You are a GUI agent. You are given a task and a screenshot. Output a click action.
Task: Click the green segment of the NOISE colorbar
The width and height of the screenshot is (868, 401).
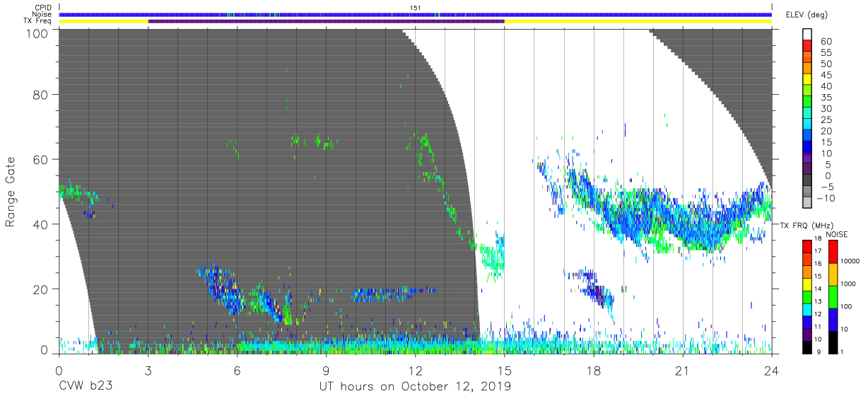pos(832,296)
